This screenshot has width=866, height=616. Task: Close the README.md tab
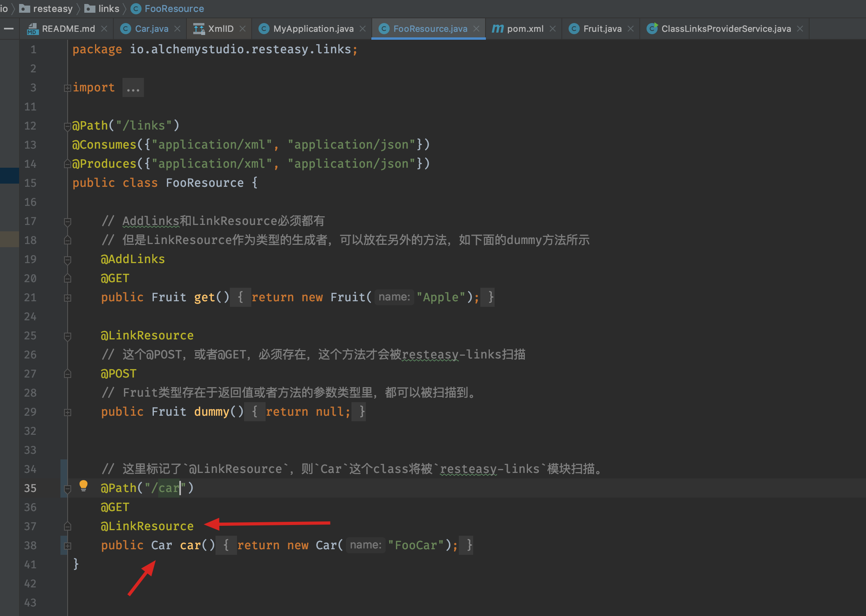tap(104, 29)
